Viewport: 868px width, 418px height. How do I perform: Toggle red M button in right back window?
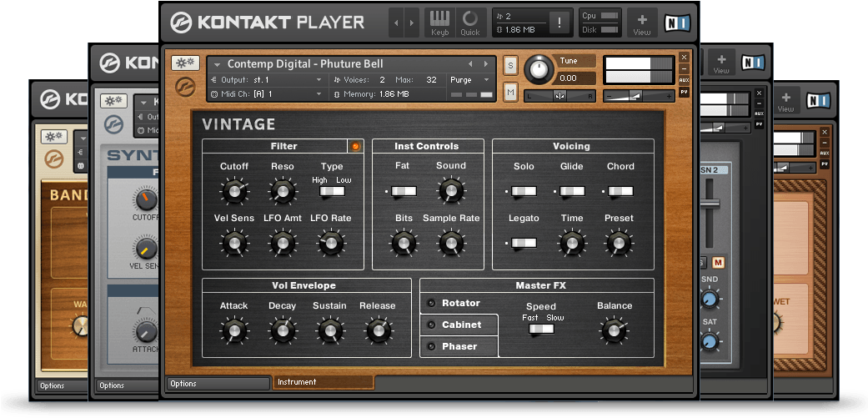719,263
